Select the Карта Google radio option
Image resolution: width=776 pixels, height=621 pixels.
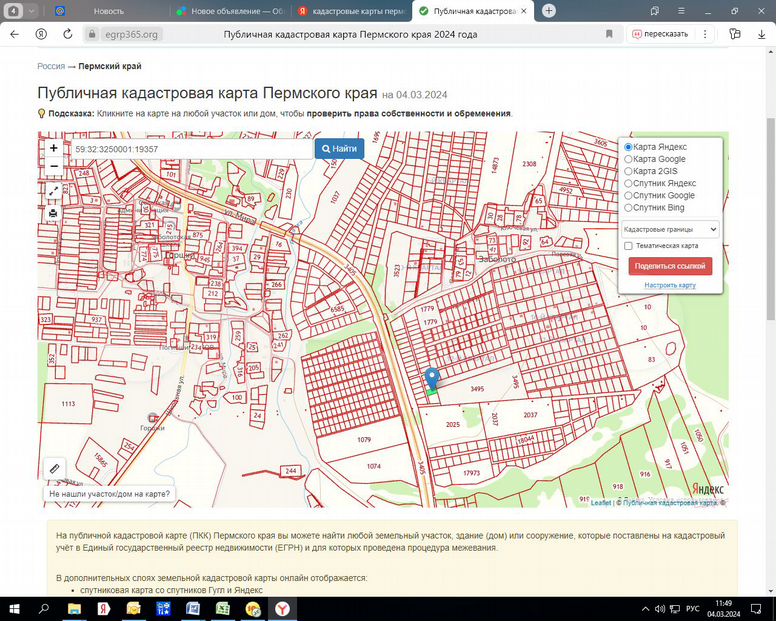(628, 159)
